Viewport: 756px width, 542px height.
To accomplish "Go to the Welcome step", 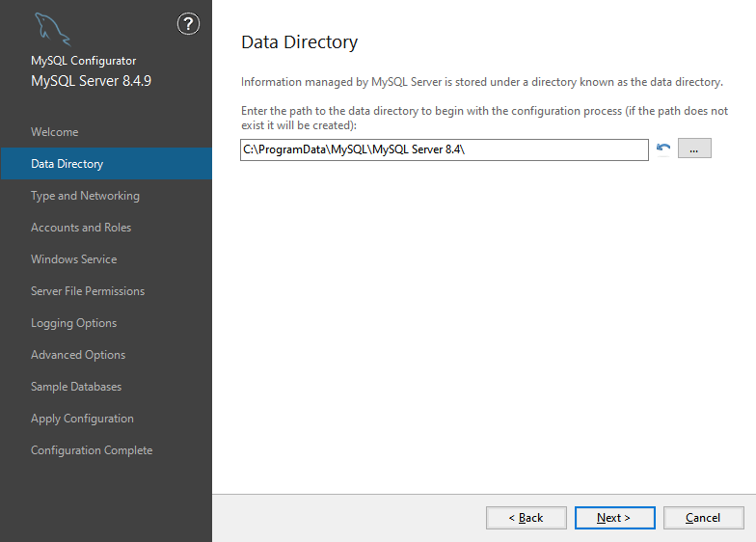I will point(55,132).
